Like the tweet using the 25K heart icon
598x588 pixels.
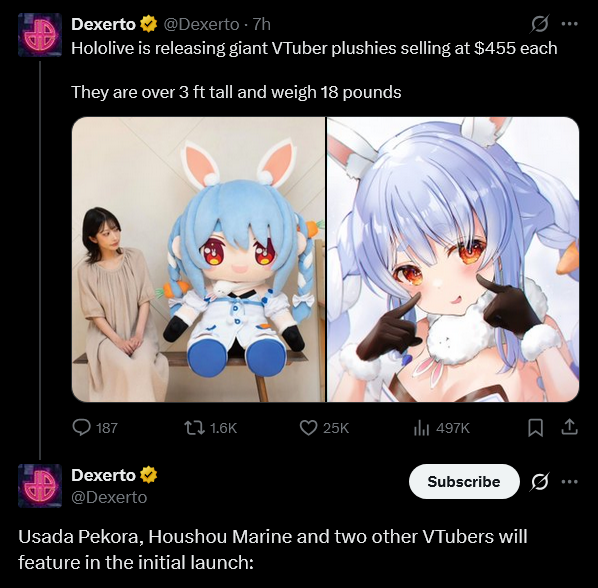click(308, 427)
